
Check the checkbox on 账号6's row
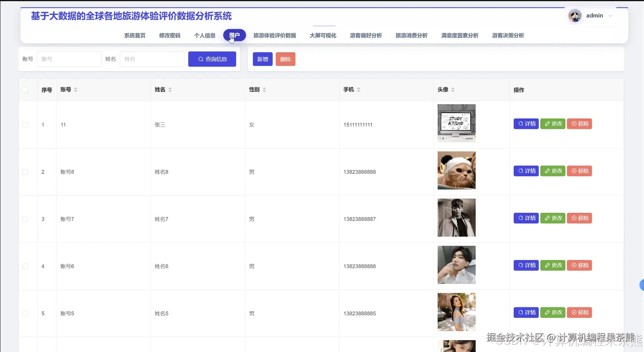25,266
